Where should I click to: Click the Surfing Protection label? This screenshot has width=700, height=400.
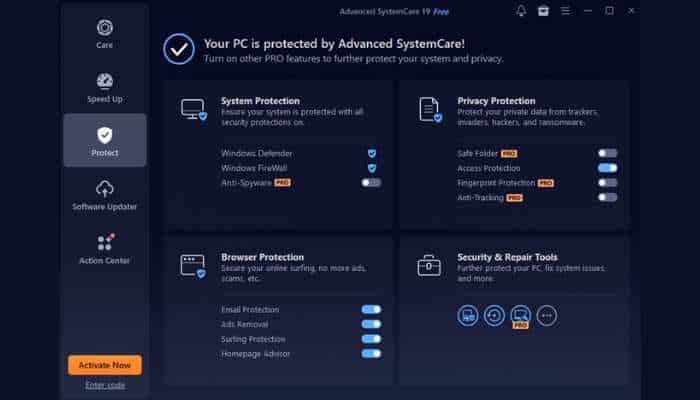pos(253,339)
